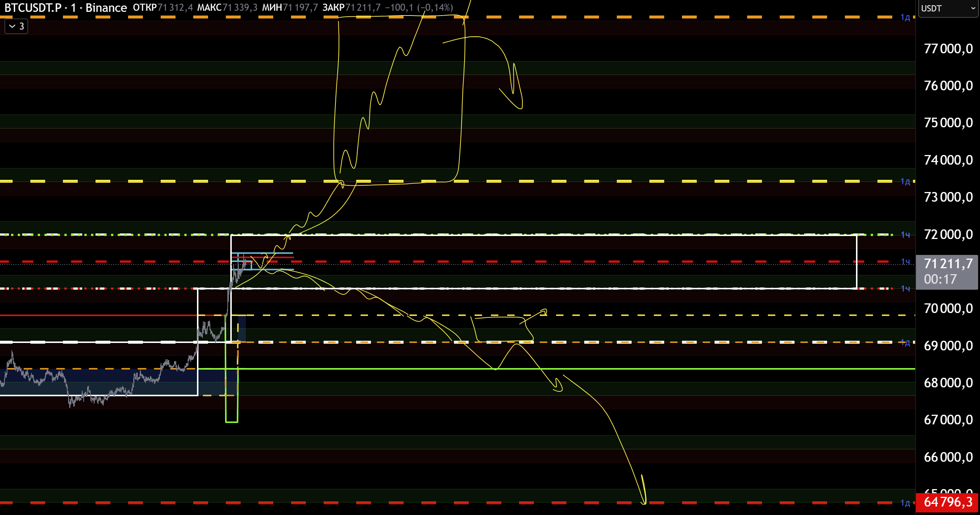Click the red 64 796,3 price label

click(x=947, y=502)
